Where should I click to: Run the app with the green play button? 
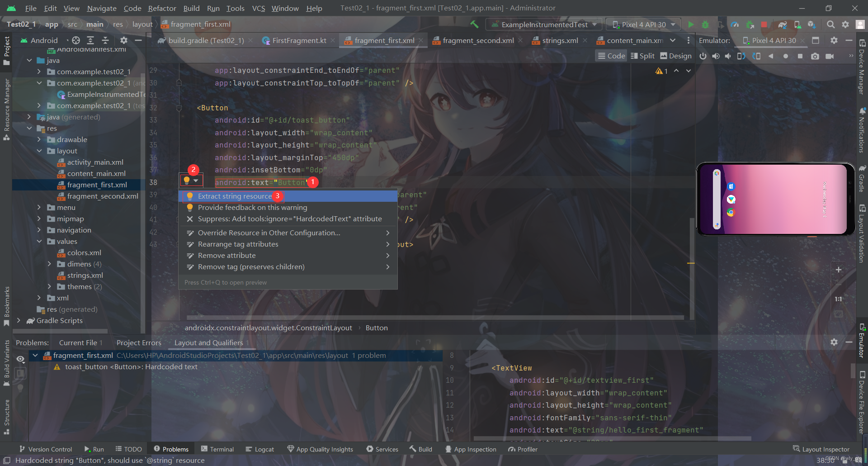[x=691, y=24]
